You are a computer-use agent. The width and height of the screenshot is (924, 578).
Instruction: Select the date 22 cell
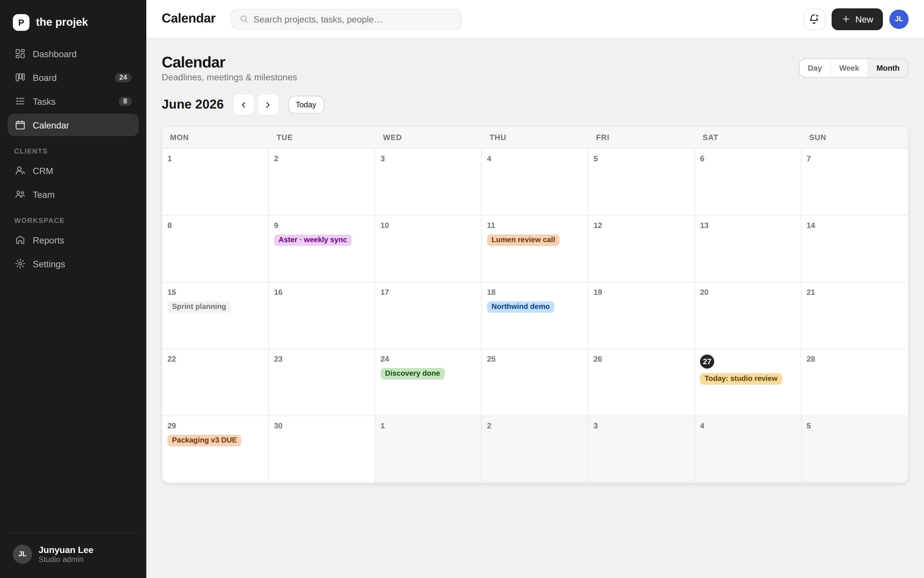pyautogui.click(x=215, y=382)
